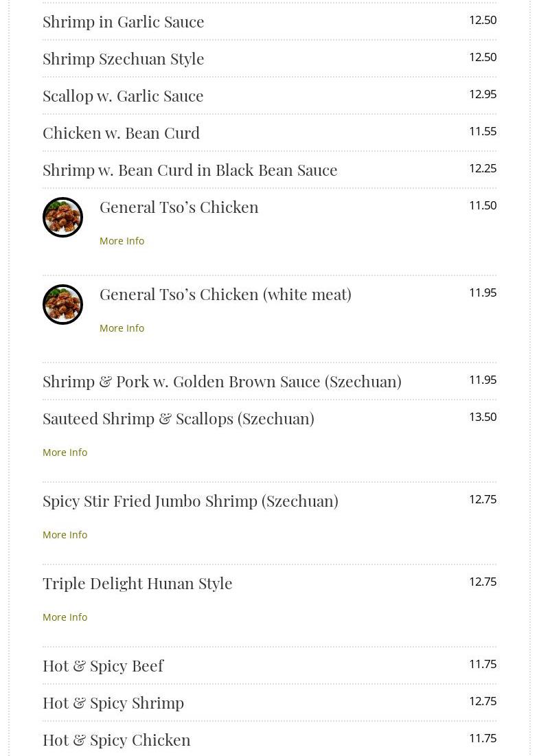
Task: Select Shrimp & Pork w. Golden Brown Sauce
Action: pyautogui.click(x=222, y=381)
